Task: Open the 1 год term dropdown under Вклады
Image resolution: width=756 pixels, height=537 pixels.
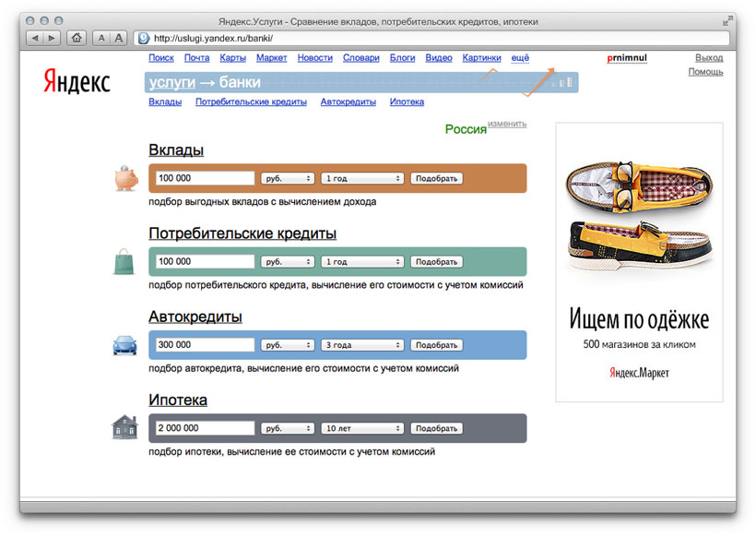Action: [x=361, y=177]
